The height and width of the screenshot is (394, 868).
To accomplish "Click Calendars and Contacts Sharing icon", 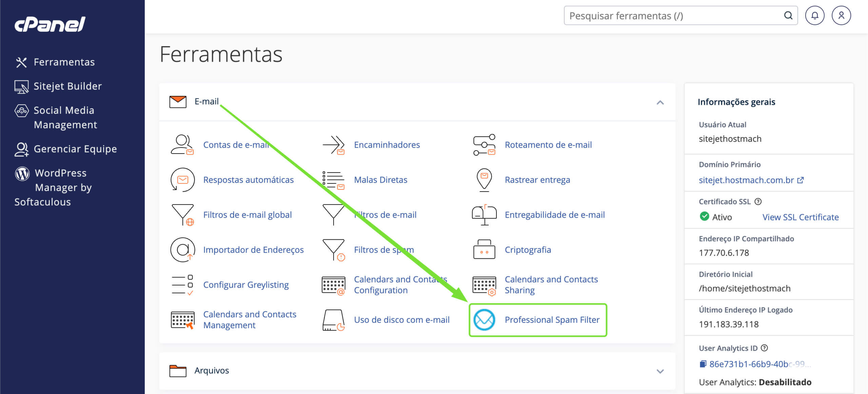I will [x=484, y=286].
